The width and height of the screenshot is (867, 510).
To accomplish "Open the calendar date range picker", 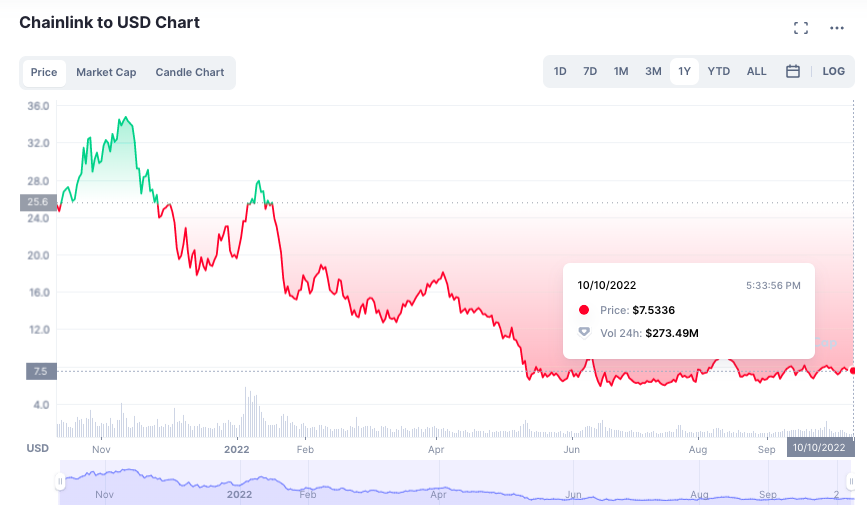I will tap(792, 71).
